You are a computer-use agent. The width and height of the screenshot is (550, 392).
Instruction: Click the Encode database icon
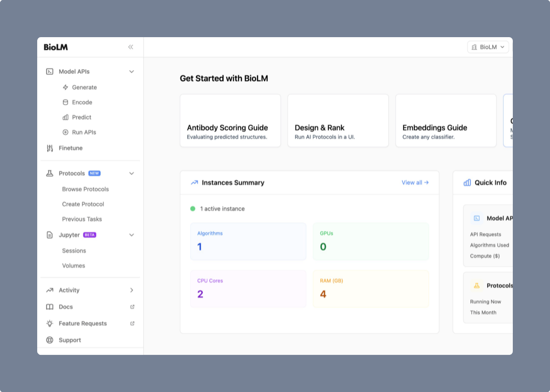(x=66, y=102)
